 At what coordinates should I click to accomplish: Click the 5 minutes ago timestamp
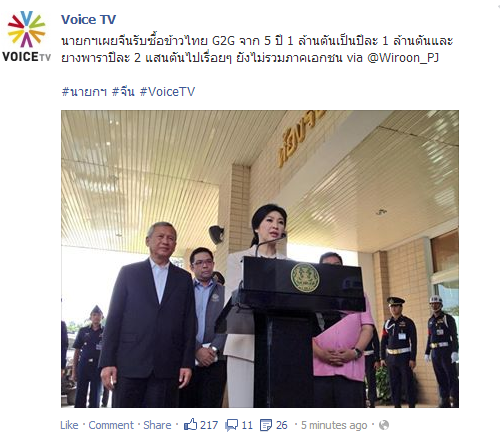[x=334, y=425]
